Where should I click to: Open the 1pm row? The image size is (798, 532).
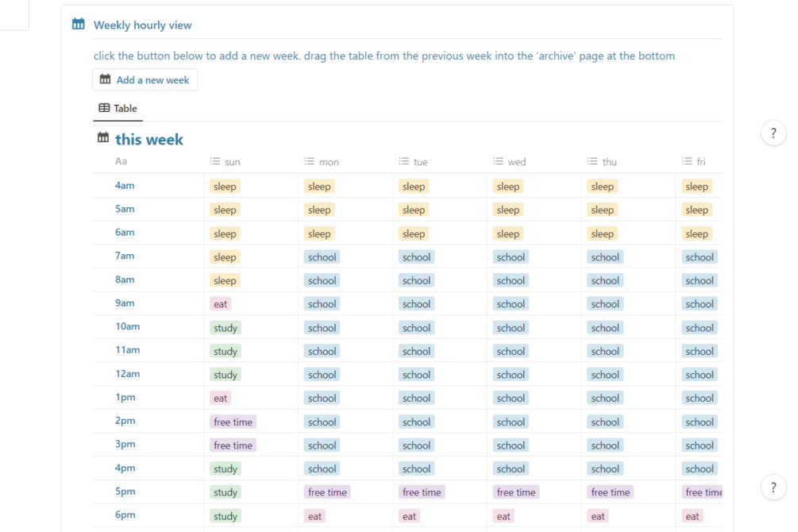125,398
